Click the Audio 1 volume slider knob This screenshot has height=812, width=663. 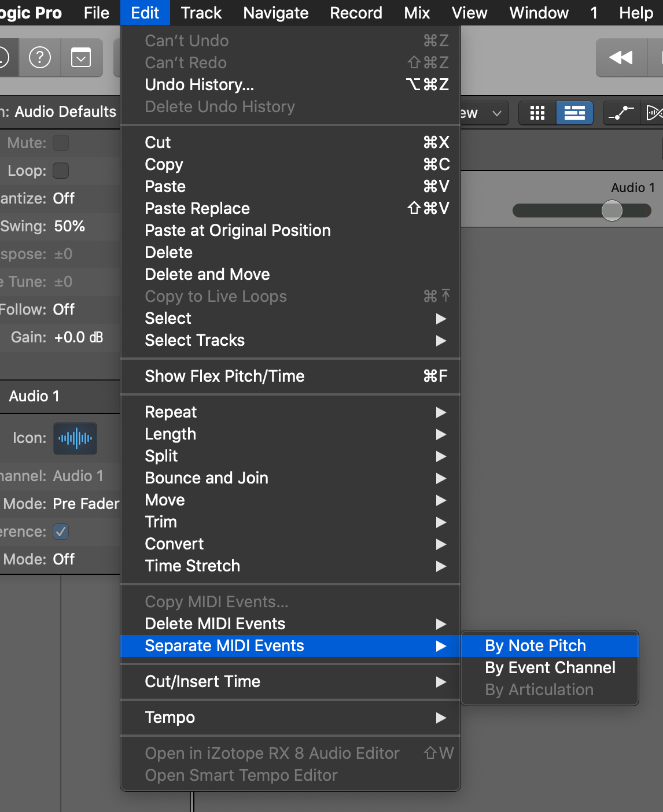point(612,211)
